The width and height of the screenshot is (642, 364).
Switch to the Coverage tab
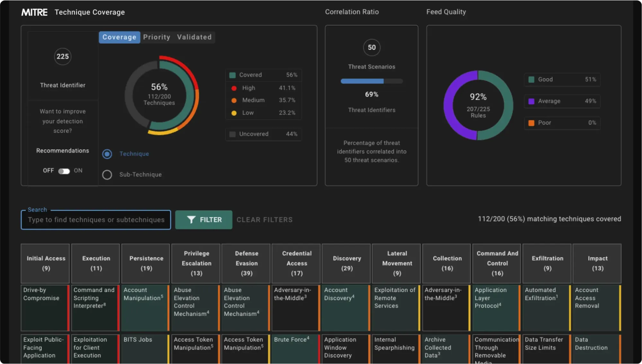pyautogui.click(x=119, y=37)
